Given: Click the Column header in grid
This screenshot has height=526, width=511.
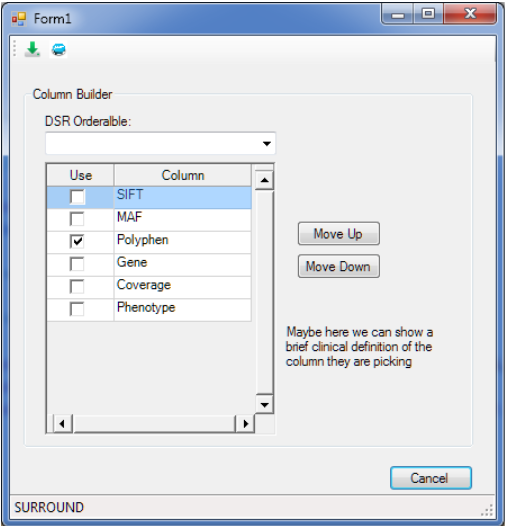Looking at the screenshot, I should (x=183, y=175).
